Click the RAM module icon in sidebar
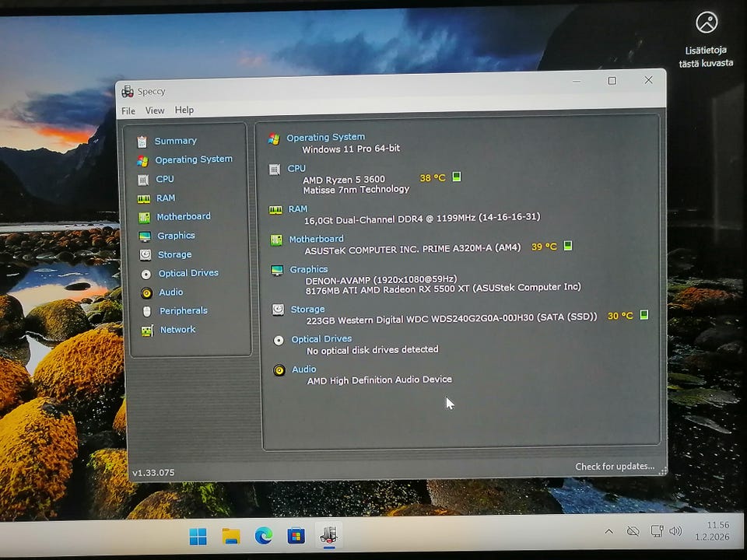Viewport: 747px width, 560px height. [x=143, y=198]
